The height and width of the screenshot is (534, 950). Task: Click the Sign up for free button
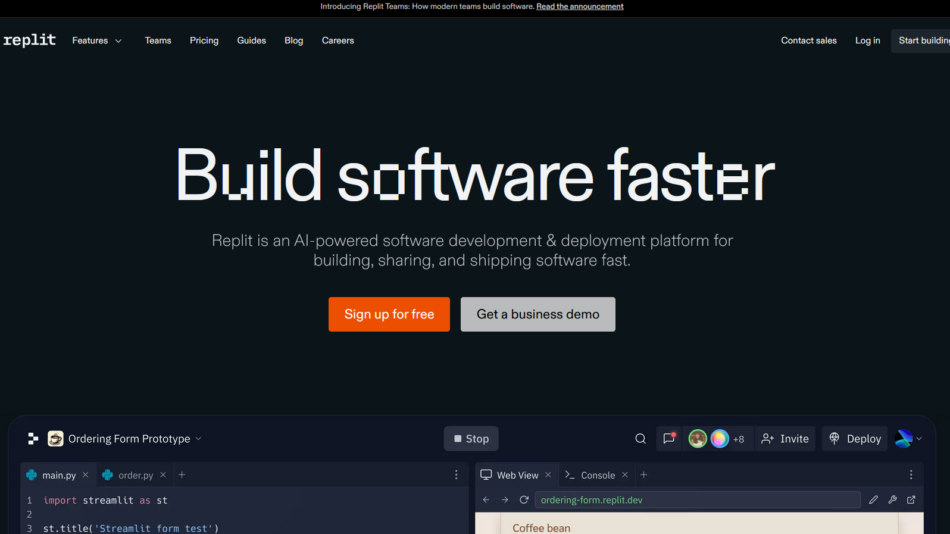point(389,314)
